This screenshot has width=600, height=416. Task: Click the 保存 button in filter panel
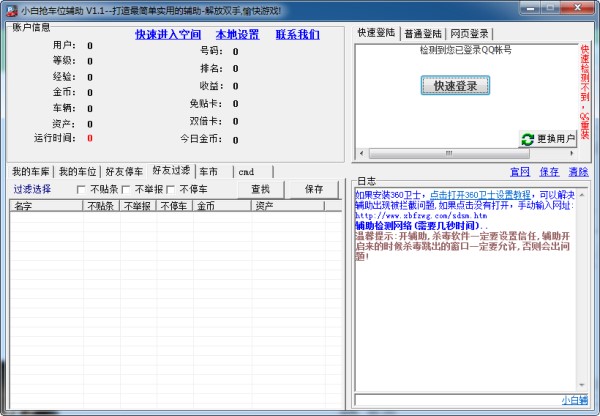point(314,189)
